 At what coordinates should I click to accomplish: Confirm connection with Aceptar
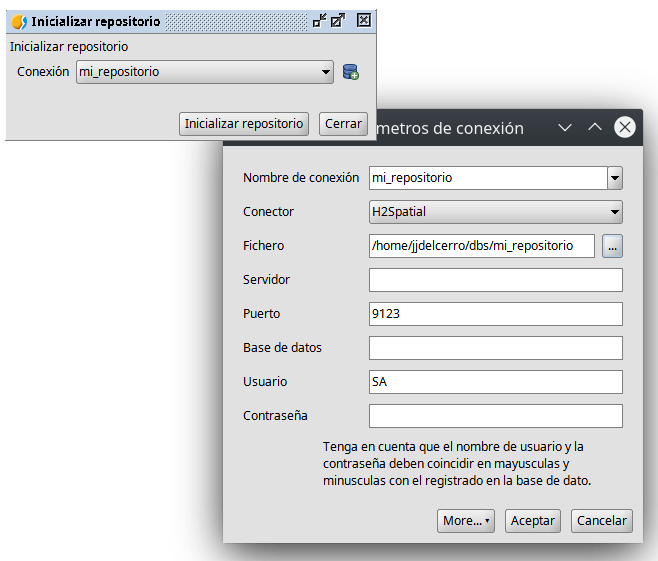coord(533,520)
